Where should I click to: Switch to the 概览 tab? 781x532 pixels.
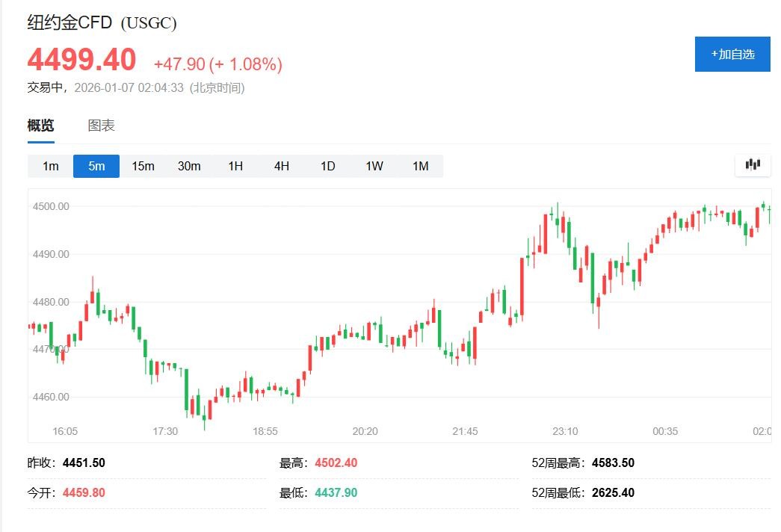41,126
